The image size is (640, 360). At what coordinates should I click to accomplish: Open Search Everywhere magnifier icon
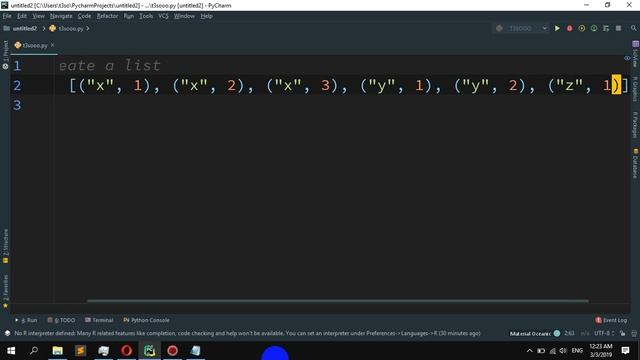[633, 28]
